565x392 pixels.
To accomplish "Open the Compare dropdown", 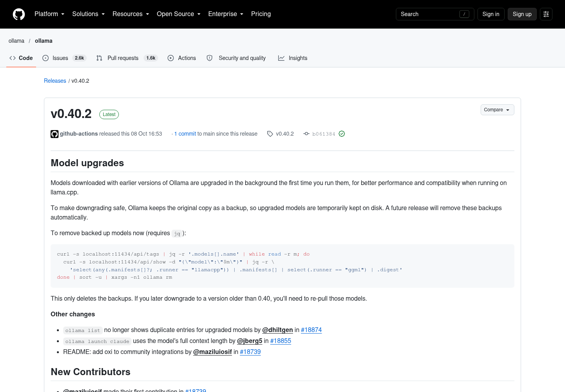I will pos(497,110).
